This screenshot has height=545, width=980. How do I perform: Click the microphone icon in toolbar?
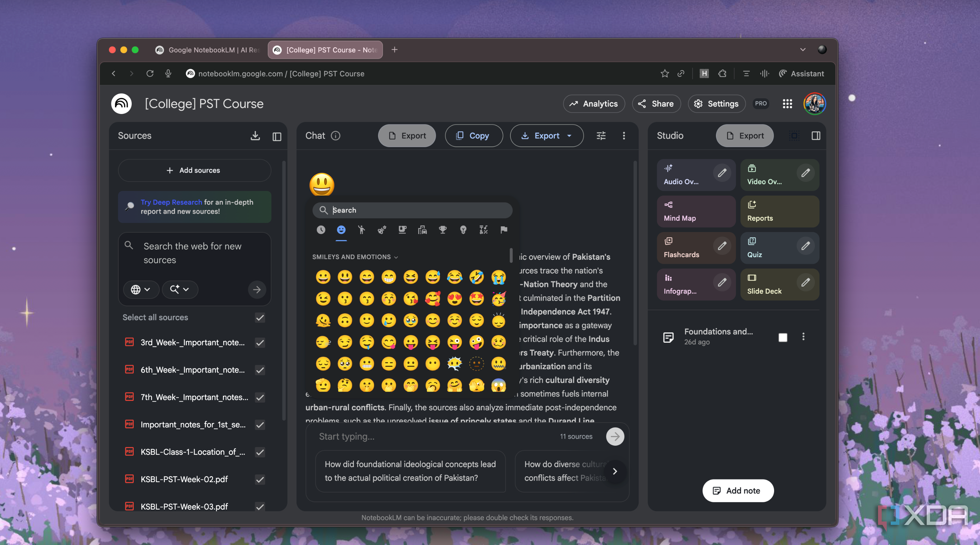coord(168,74)
